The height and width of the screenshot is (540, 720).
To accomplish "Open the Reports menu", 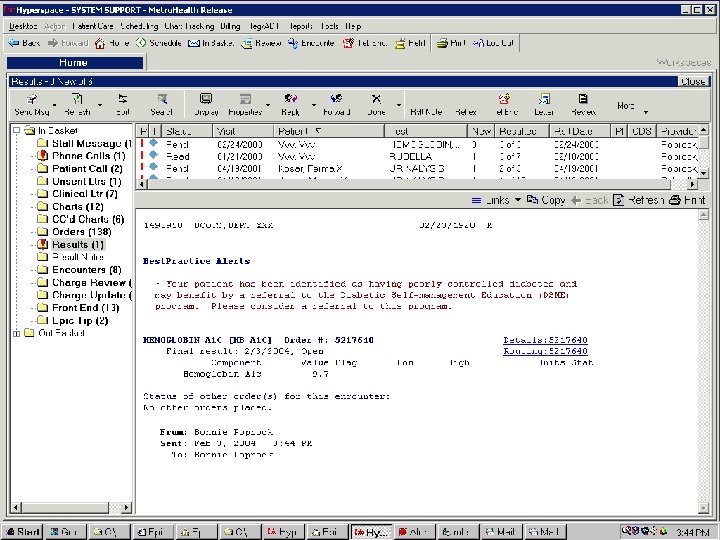I will point(300,24).
